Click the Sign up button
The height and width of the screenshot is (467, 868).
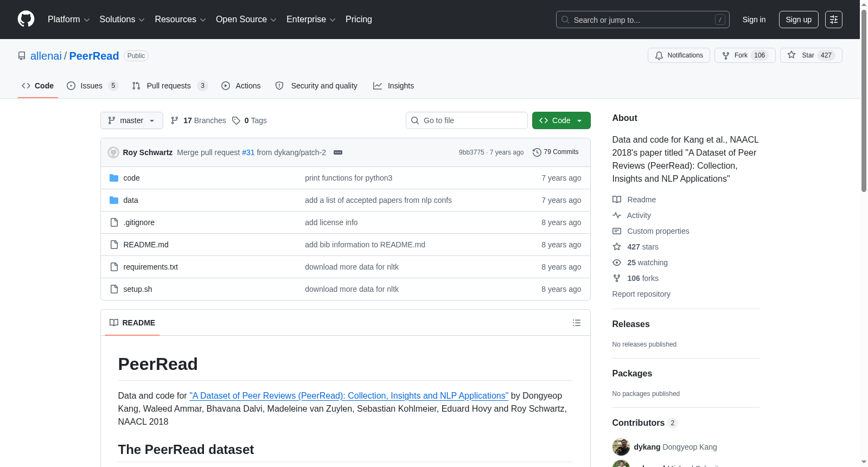[x=799, y=20]
